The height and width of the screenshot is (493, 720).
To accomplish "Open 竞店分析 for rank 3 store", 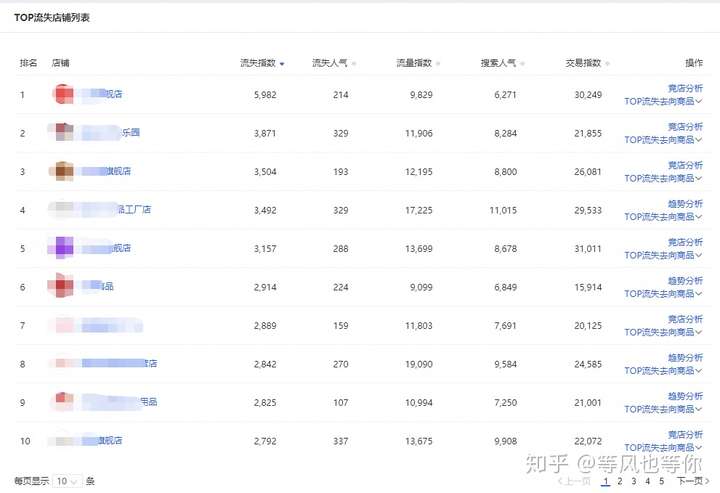I will click(685, 165).
